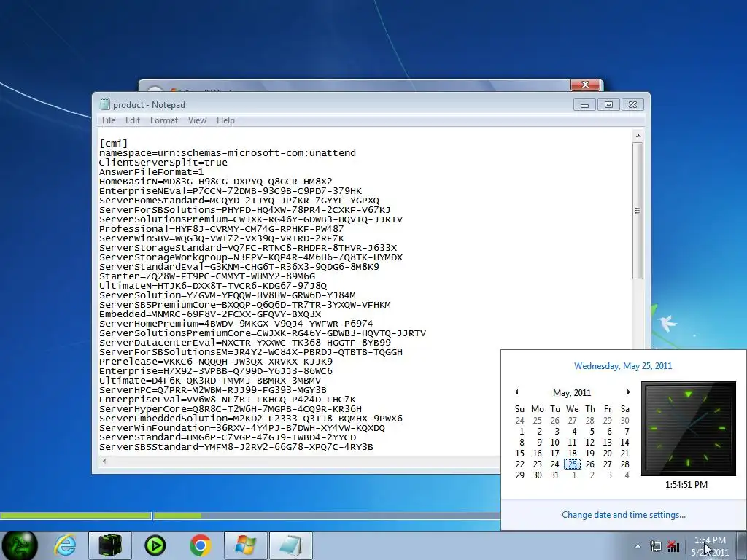Open the Help menu
The width and height of the screenshot is (747, 560).
click(225, 120)
